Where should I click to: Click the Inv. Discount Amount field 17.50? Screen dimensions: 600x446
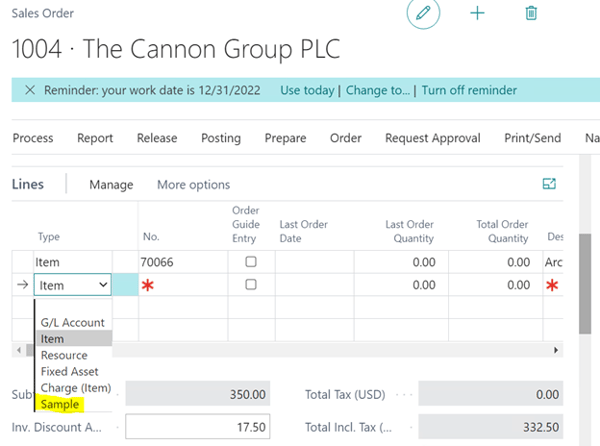(197, 426)
